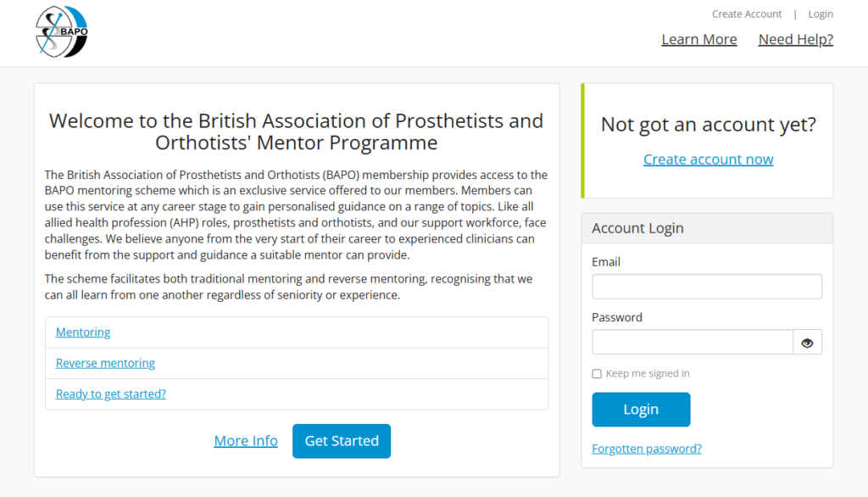The width and height of the screenshot is (868, 497).
Task: Click the Login link in top header
Action: coord(821,14)
